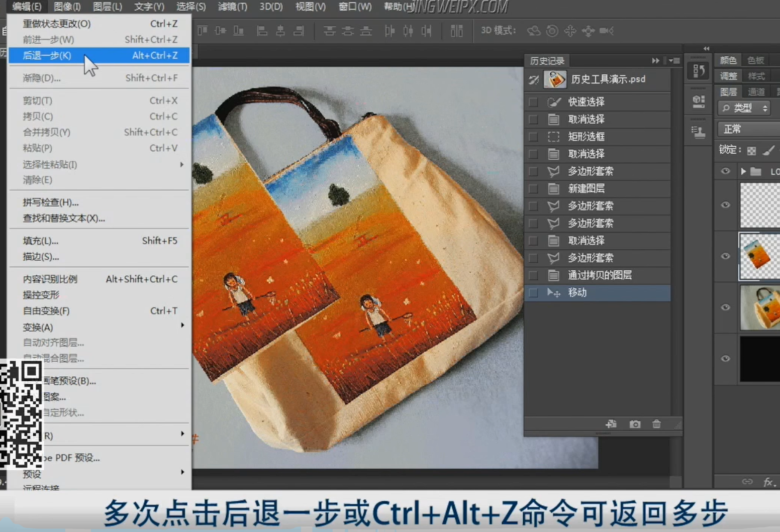Image resolution: width=780 pixels, height=532 pixels.
Task: Expand the 选择性粘贴 submenu arrow
Action: pos(182,164)
